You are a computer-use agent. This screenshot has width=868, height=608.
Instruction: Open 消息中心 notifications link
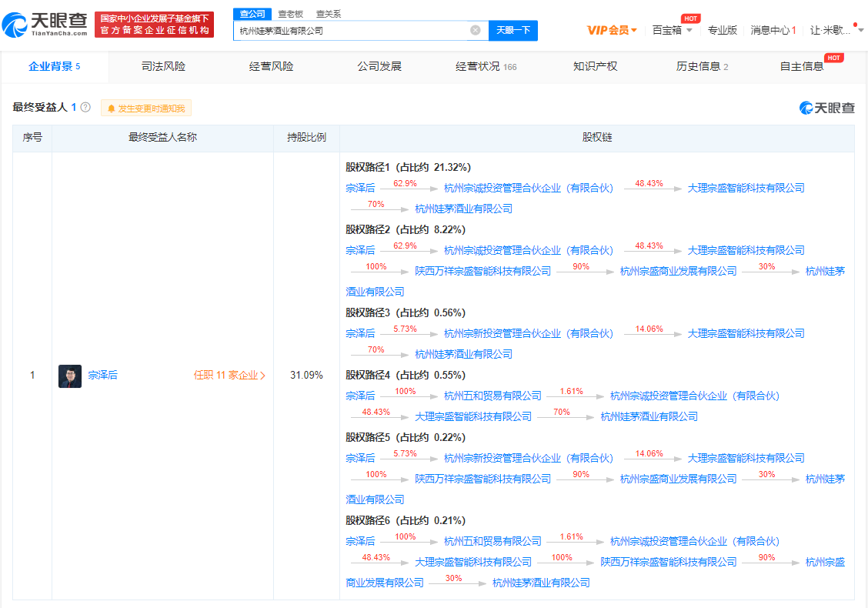pos(773,30)
